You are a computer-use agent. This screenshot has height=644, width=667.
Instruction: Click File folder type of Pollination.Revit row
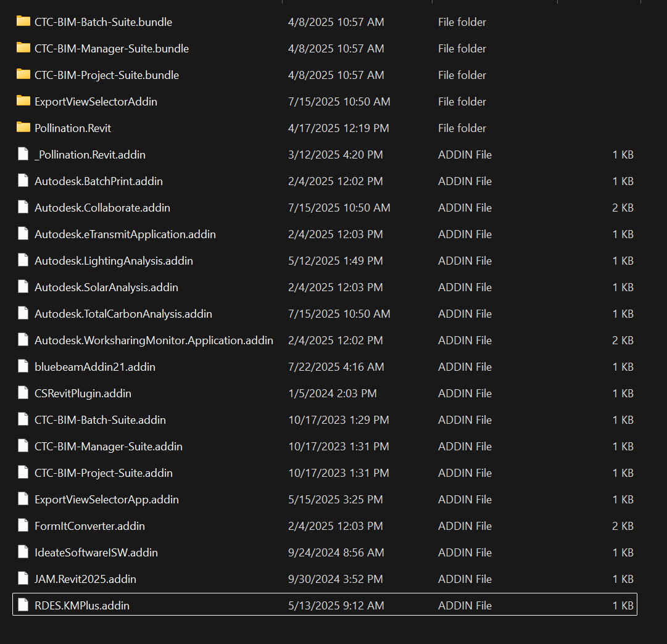coord(462,128)
